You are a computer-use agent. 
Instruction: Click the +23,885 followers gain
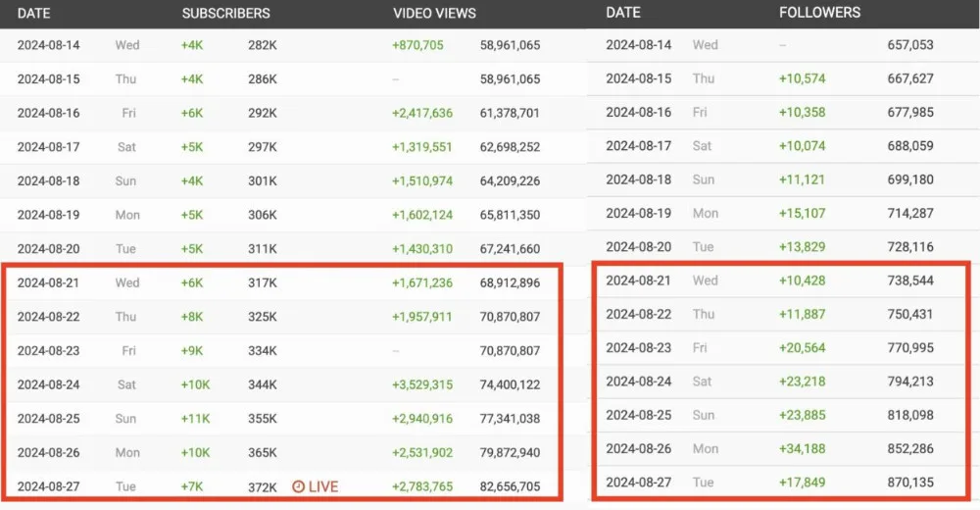point(802,415)
